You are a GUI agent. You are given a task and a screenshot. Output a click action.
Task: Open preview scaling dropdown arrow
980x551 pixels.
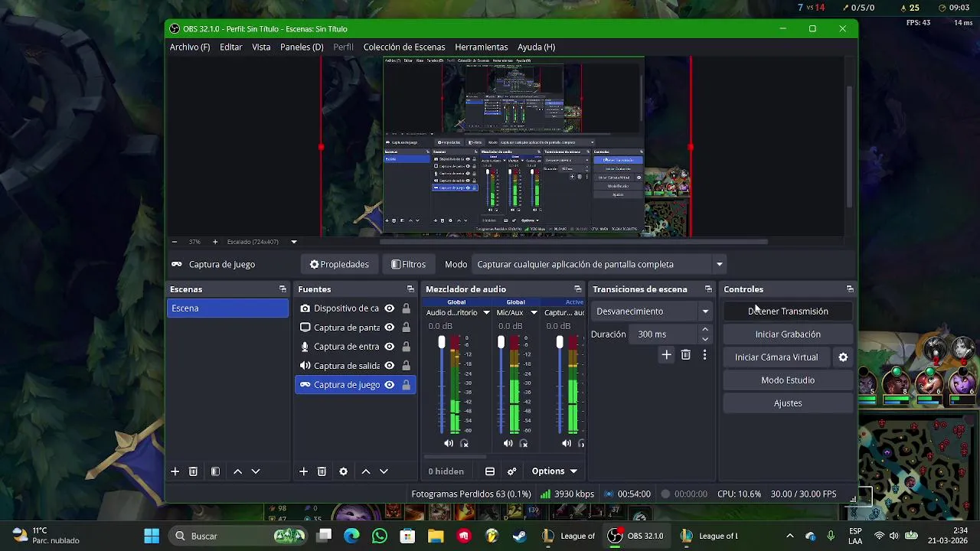(294, 242)
